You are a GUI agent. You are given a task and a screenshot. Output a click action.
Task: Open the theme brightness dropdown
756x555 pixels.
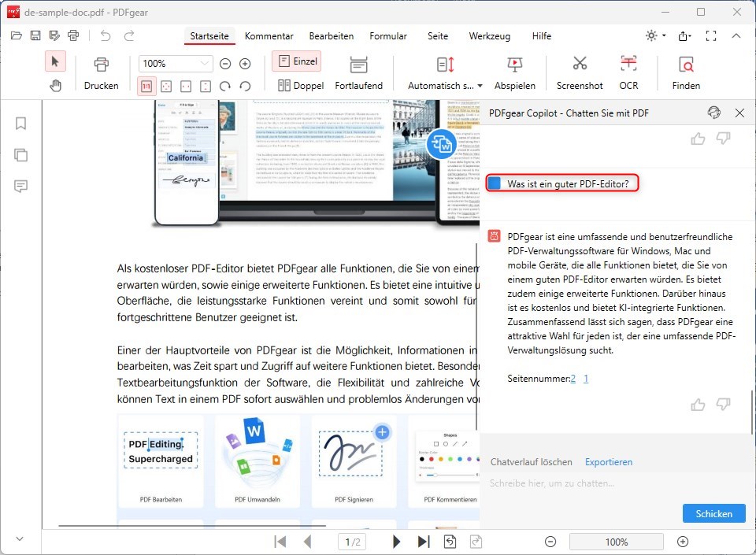pyautogui.click(x=655, y=35)
